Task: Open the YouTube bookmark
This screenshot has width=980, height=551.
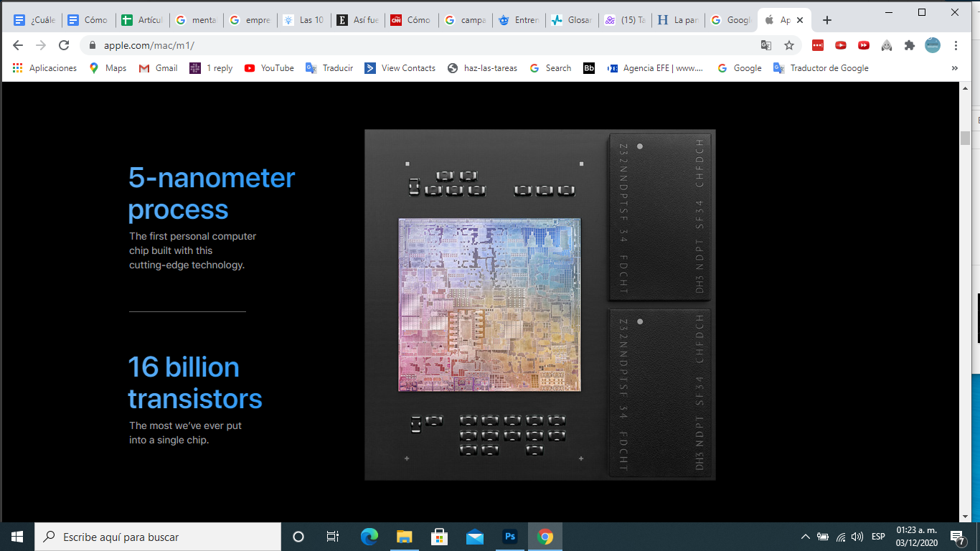Action: pos(269,68)
